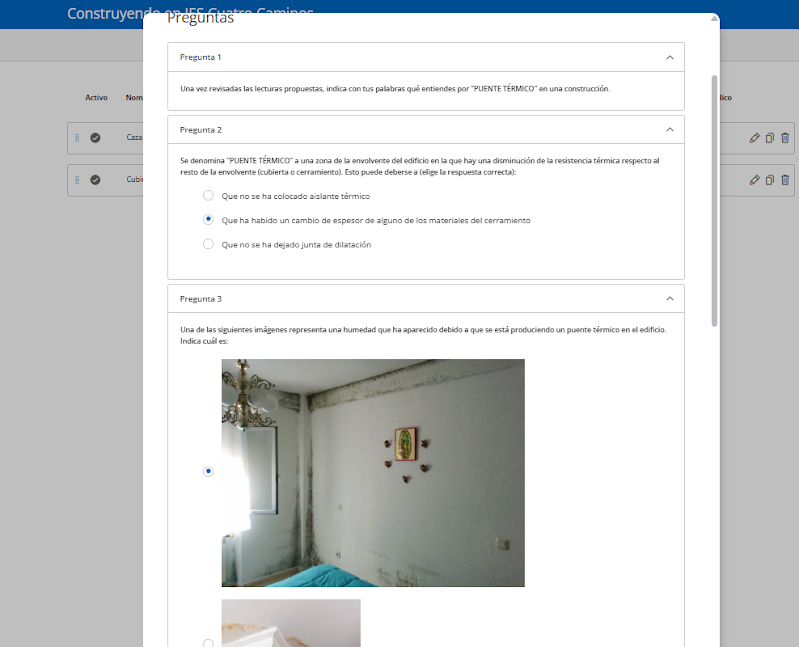Delete the Cubi row with the trash icon

pyautogui.click(x=785, y=180)
